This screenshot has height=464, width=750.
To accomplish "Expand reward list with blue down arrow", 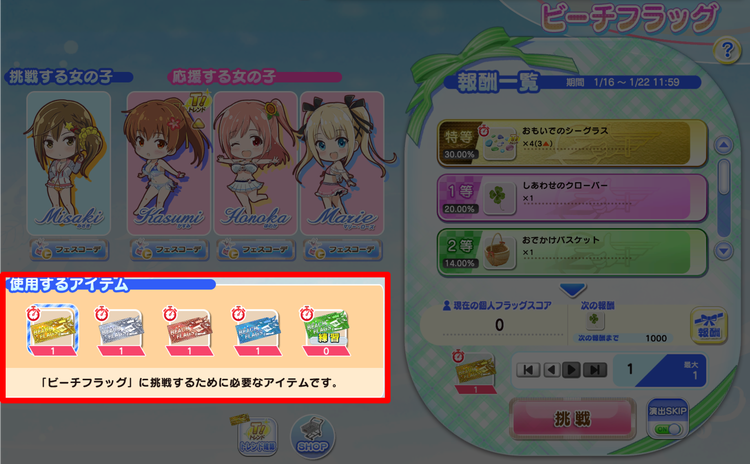I will (573, 289).
